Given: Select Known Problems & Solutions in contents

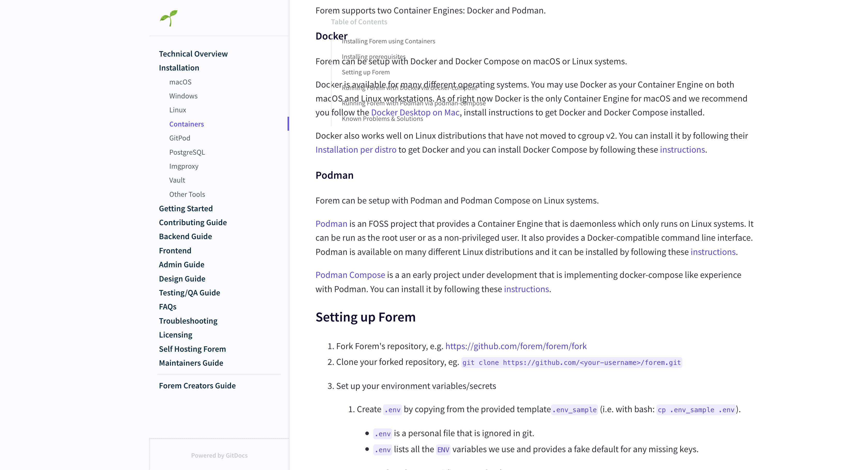Looking at the screenshot, I should 382,119.
